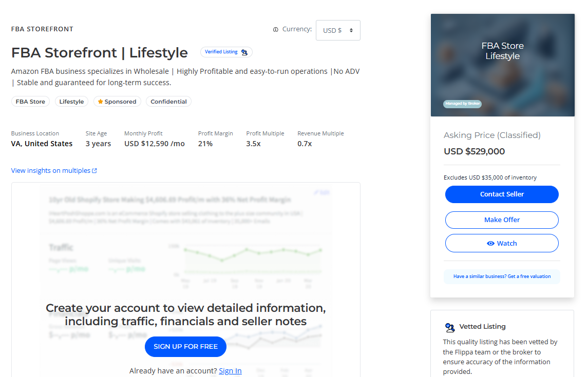Click the external link icon beside multiples

(x=94, y=171)
